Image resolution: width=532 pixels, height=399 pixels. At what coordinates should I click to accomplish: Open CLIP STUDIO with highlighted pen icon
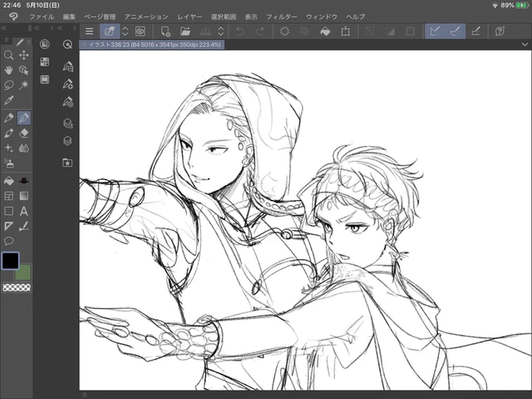point(110,31)
